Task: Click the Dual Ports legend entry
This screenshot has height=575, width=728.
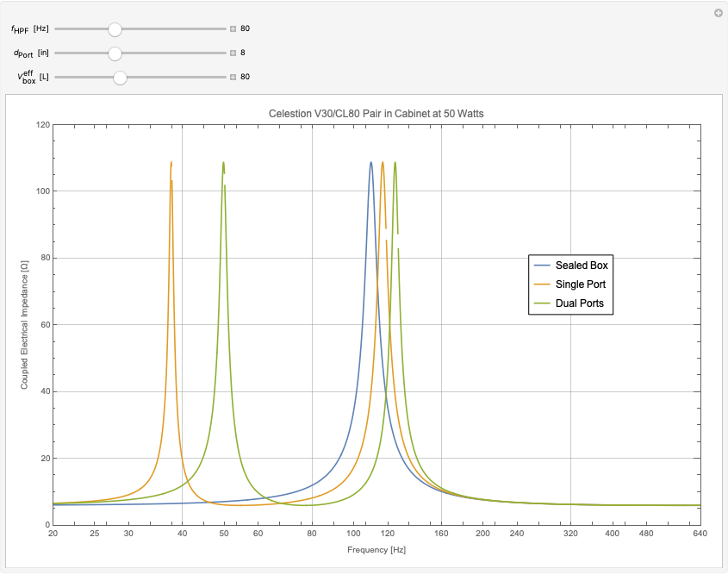Action: click(569, 303)
